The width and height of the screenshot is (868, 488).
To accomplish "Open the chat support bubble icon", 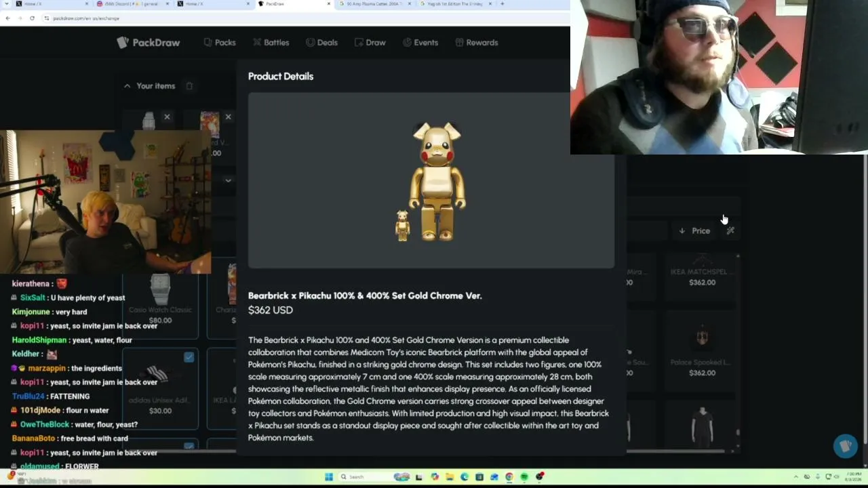I will click(x=845, y=446).
